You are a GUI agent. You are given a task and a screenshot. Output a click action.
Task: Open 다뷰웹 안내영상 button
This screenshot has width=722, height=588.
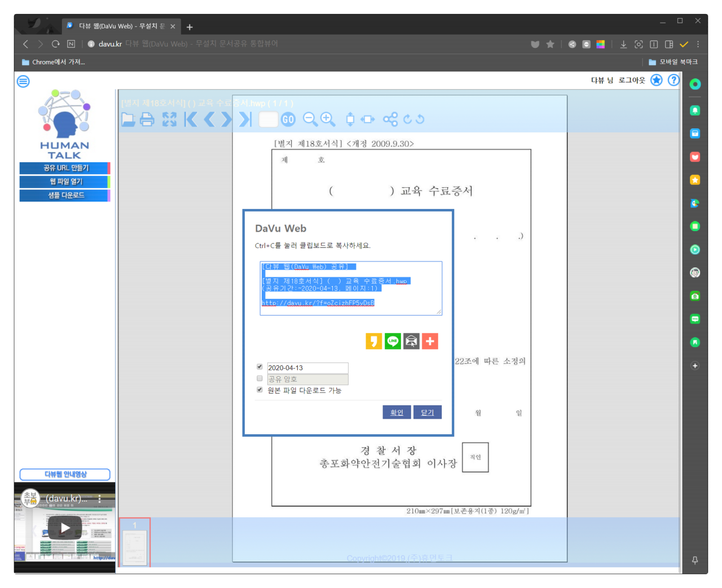[65, 474]
